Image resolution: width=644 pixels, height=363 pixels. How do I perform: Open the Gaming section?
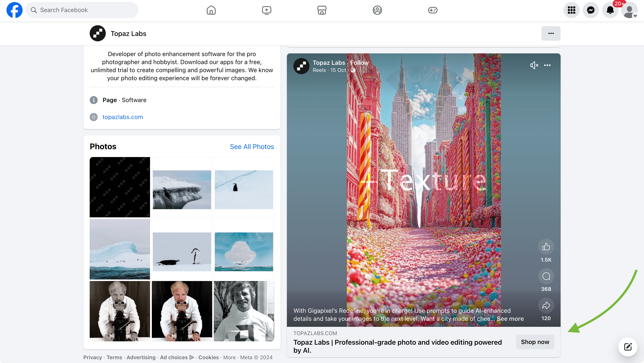coord(432,10)
